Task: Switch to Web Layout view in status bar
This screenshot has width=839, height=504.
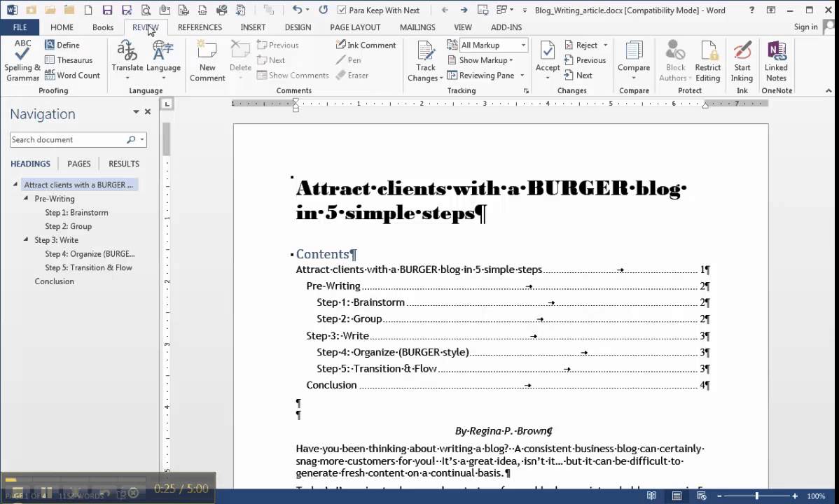Action: 702,496
